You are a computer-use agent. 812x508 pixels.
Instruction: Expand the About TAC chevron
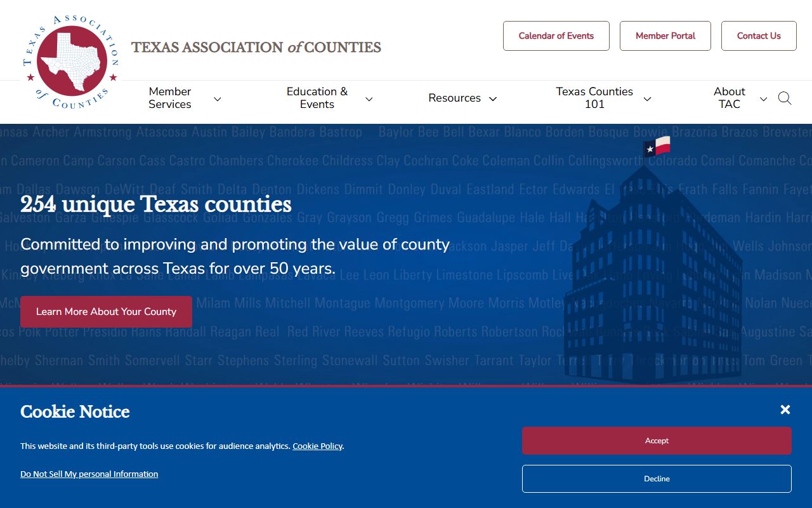click(763, 99)
